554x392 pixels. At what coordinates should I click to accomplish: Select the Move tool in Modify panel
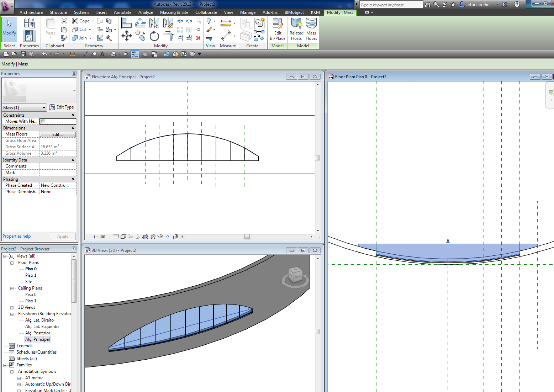click(x=127, y=36)
